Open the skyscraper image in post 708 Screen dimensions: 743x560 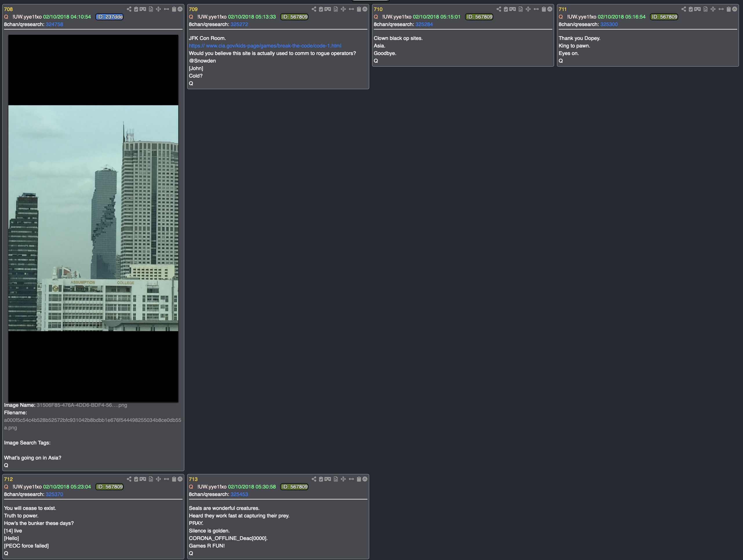pyautogui.click(x=93, y=218)
